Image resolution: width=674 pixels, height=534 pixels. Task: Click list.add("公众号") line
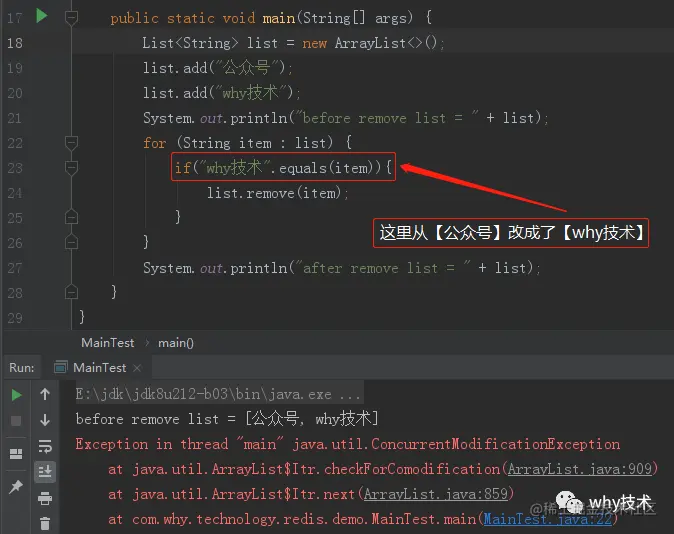[x=218, y=68]
